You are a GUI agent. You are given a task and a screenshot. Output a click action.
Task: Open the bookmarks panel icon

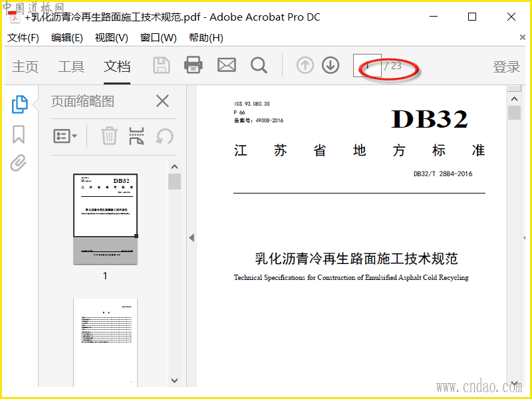(19, 134)
